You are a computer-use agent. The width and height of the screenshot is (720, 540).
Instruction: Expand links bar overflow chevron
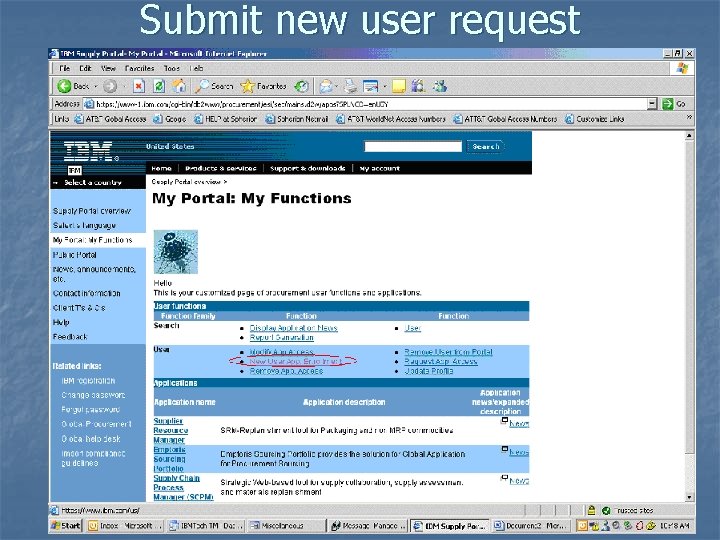[x=689, y=118]
